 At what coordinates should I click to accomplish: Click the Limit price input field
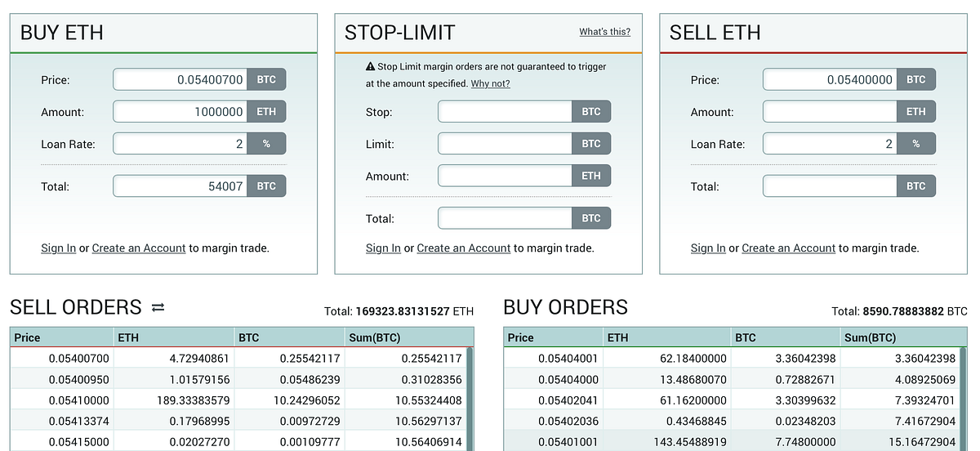point(505,144)
